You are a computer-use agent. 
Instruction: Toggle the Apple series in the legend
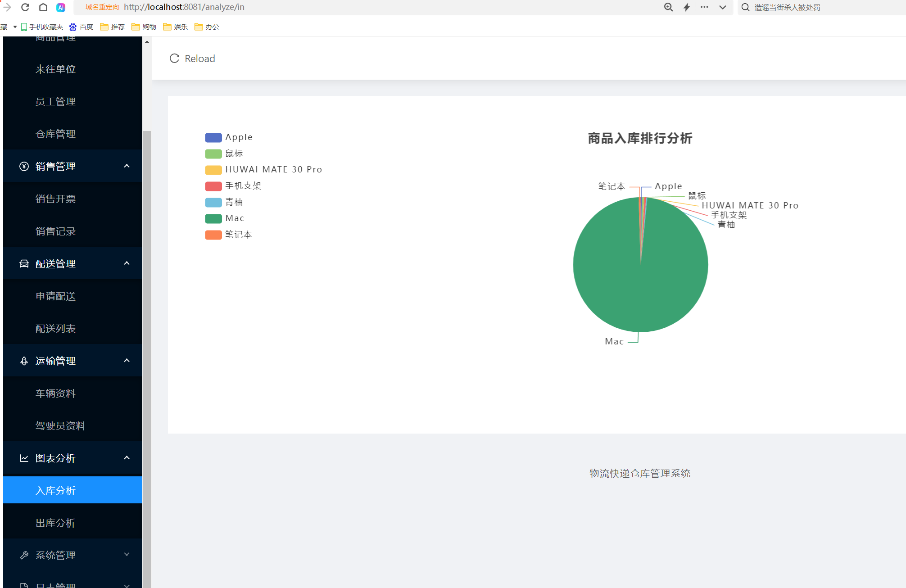(229, 137)
